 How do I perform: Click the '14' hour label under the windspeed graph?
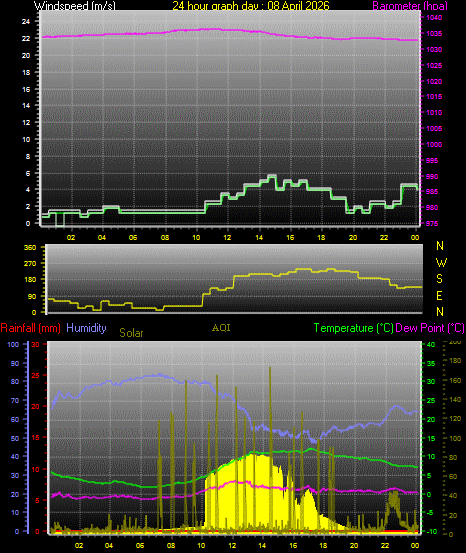point(259,238)
